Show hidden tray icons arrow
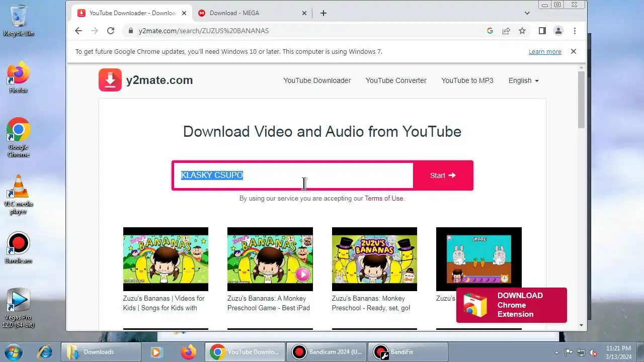Image resolution: width=644 pixels, height=362 pixels. (556, 352)
